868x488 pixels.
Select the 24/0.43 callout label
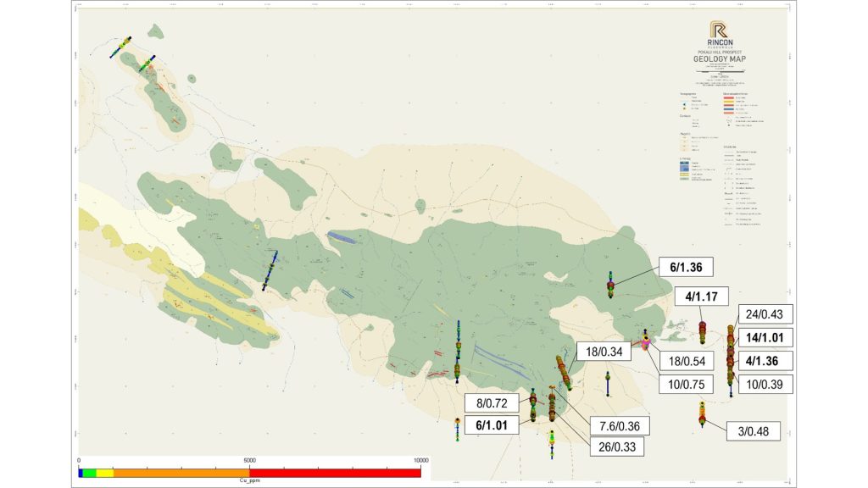pos(765,314)
